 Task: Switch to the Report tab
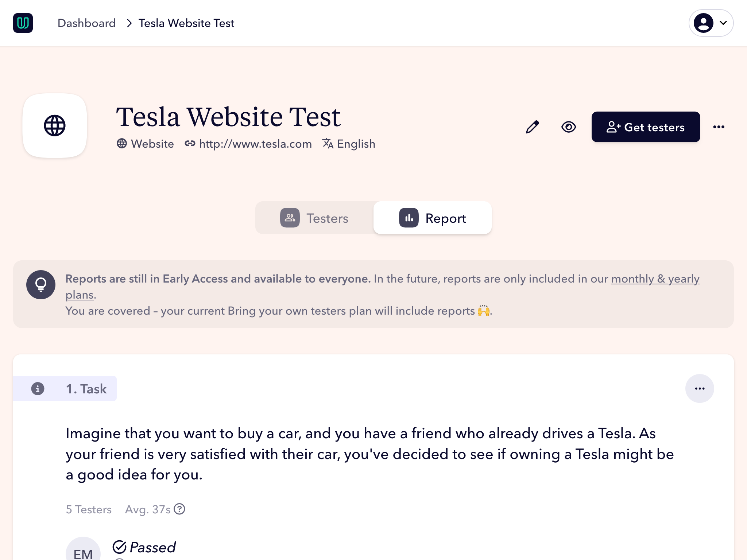[433, 218]
